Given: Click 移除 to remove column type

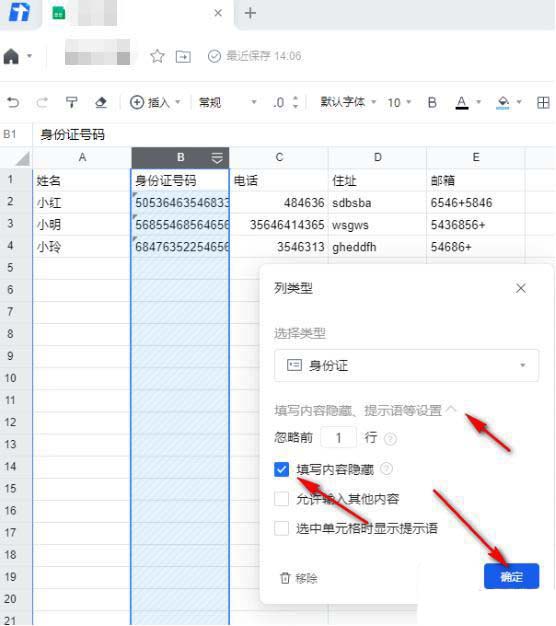Looking at the screenshot, I should point(299,578).
